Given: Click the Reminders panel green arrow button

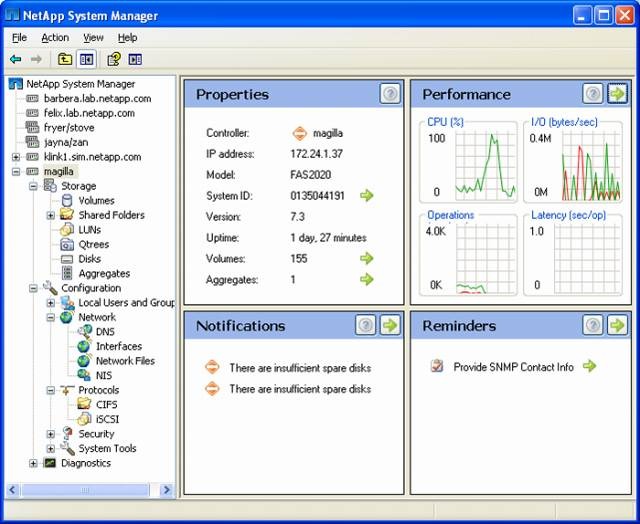Looking at the screenshot, I should tap(617, 325).
